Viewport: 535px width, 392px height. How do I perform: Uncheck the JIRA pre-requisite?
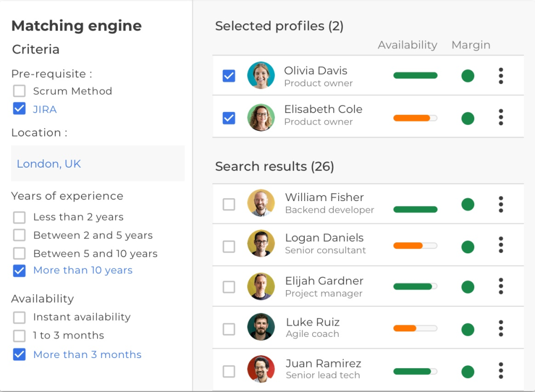(20, 109)
